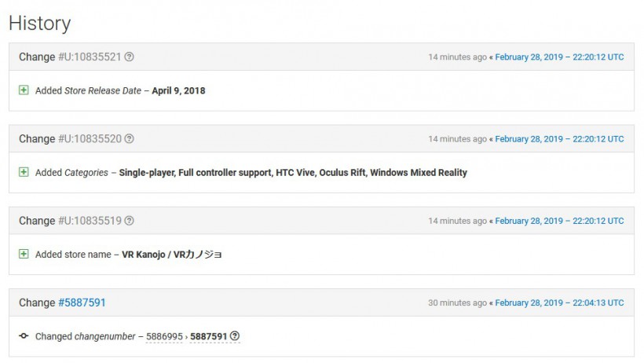
Task: Click green plus icon for Store Release Date
Action: click(x=24, y=90)
